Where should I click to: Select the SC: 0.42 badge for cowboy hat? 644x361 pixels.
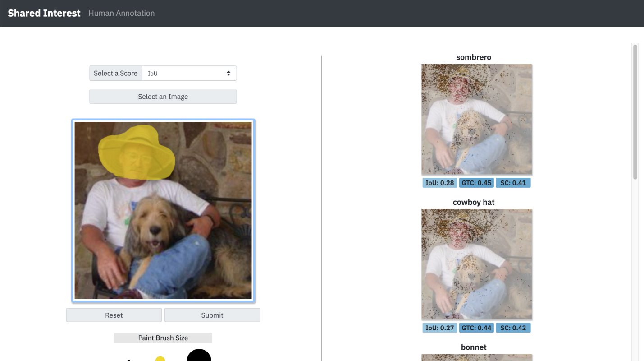coord(513,328)
